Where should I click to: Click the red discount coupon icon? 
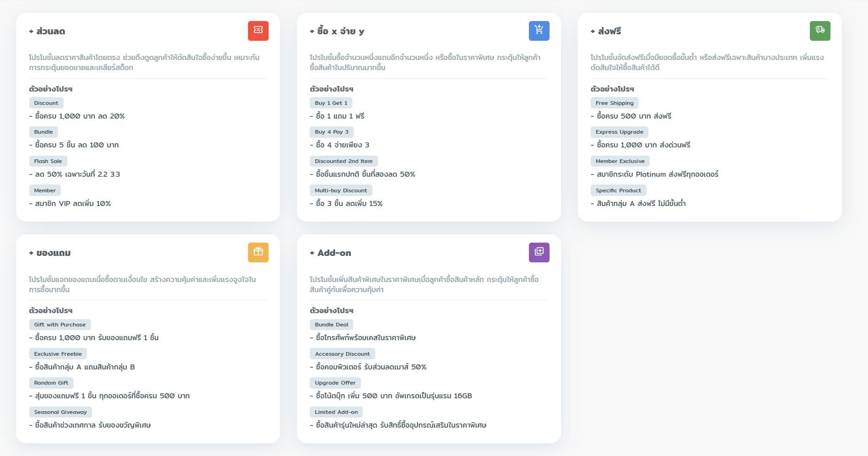[258, 31]
